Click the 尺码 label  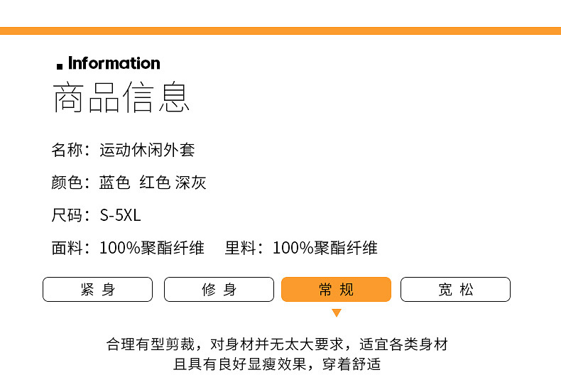pyautogui.click(x=67, y=215)
